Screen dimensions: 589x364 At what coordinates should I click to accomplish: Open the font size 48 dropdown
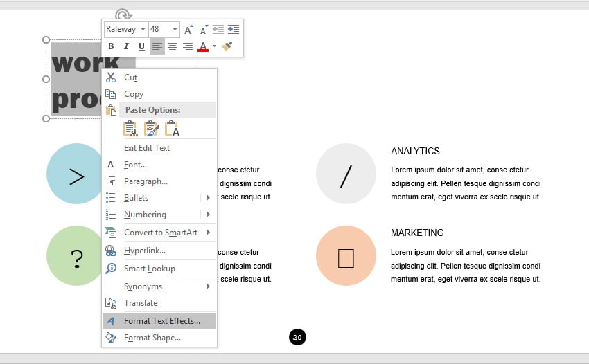tap(175, 30)
